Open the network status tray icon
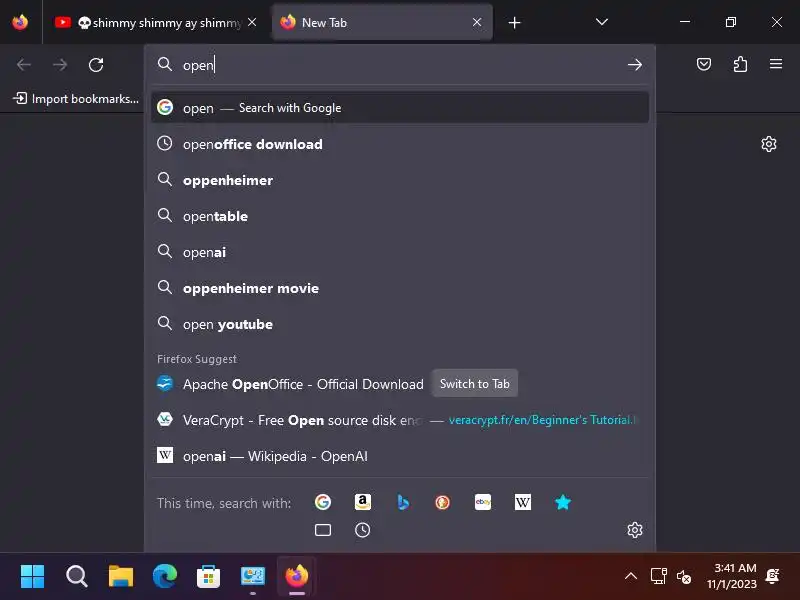Image resolution: width=800 pixels, height=600 pixels. (659, 577)
